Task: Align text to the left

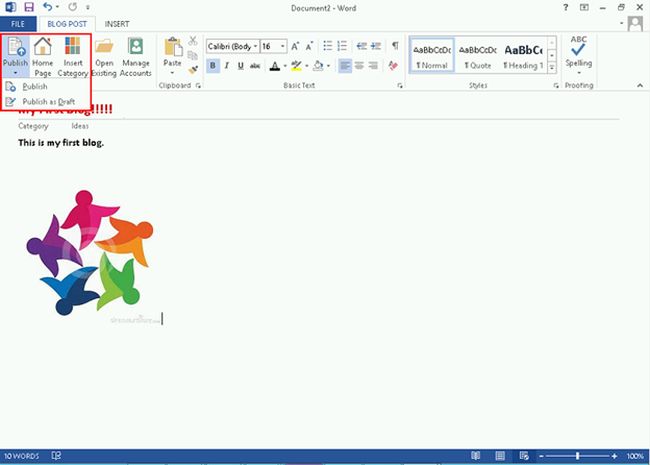Action: pyautogui.click(x=345, y=65)
